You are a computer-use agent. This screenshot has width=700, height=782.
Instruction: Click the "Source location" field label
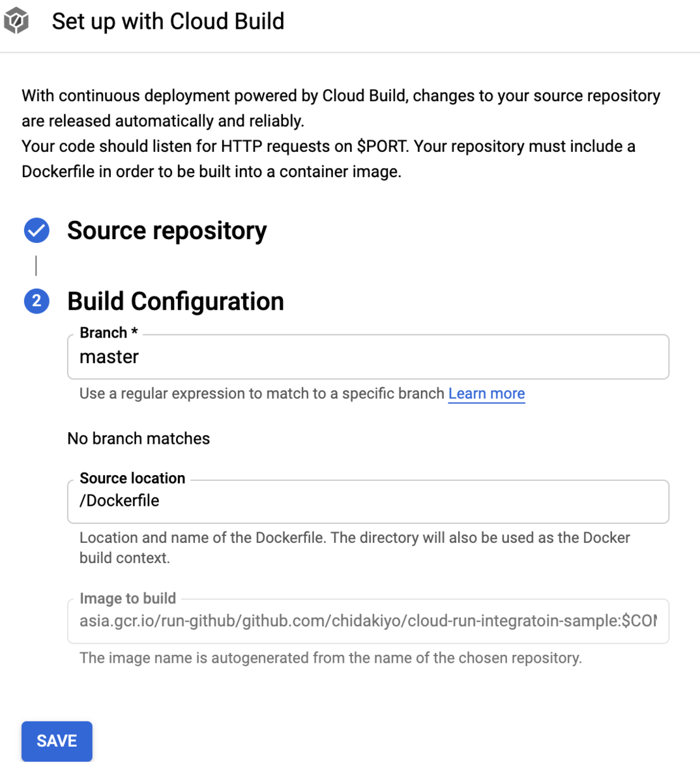point(132,478)
